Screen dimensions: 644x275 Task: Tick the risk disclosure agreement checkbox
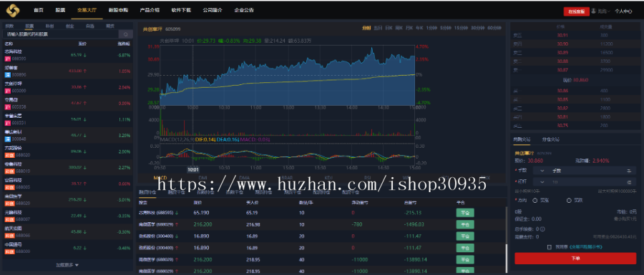pos(550,247)
